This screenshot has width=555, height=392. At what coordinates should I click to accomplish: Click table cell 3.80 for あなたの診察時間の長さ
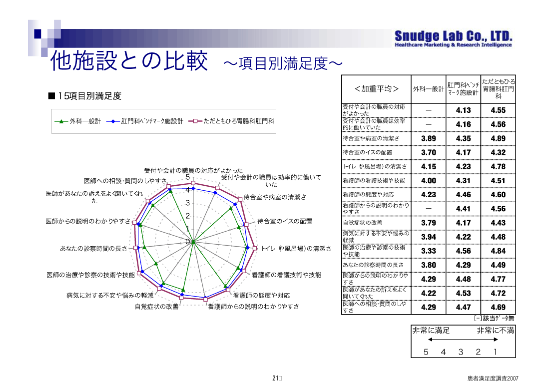(x=429, y=265)
